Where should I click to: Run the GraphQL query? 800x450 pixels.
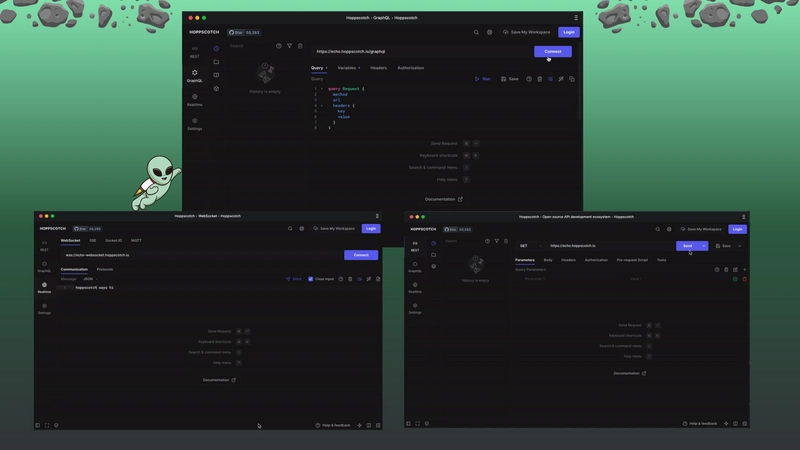483,79
